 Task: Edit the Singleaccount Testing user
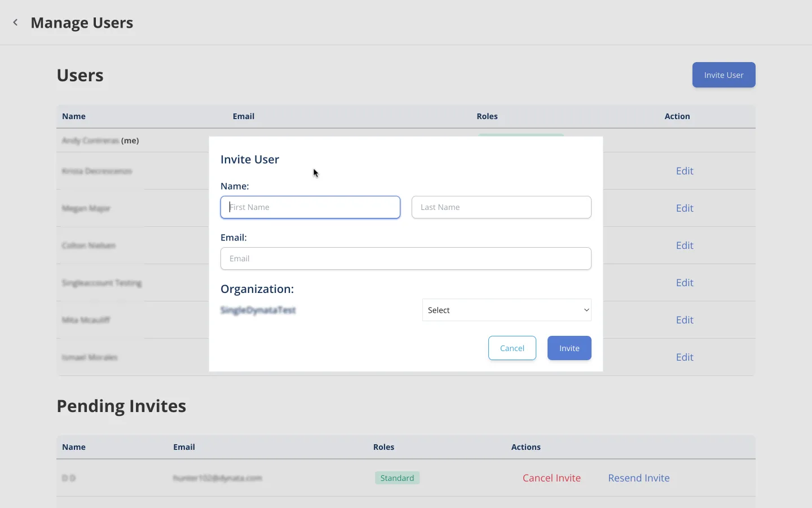[x=685, y=283]
